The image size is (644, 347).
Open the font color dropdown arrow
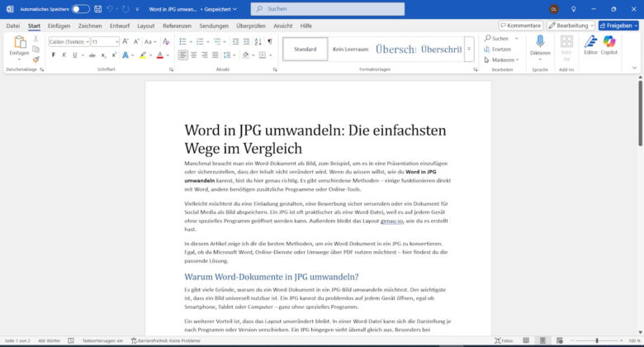[x=168, y=55]
